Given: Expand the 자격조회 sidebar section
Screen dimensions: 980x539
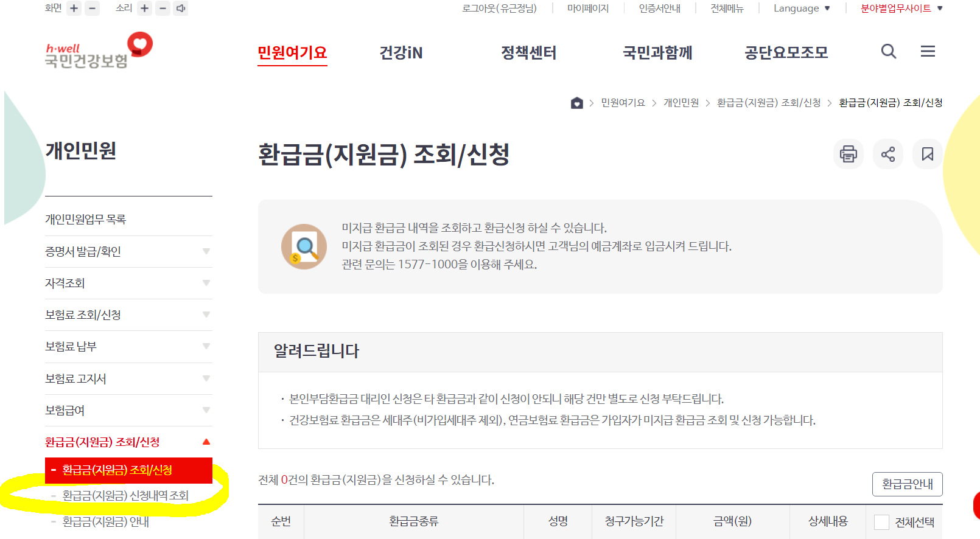Looking at the screenshot, I should [128, 283].
